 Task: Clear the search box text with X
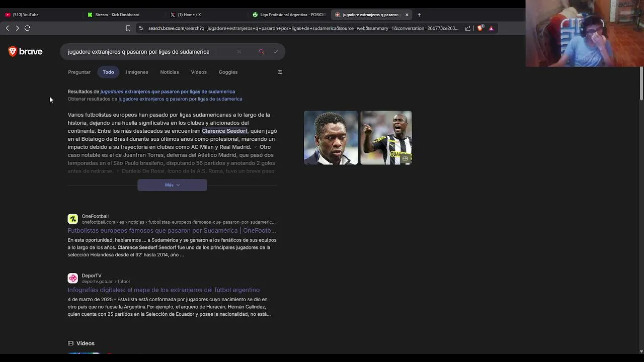pos(239,51)
